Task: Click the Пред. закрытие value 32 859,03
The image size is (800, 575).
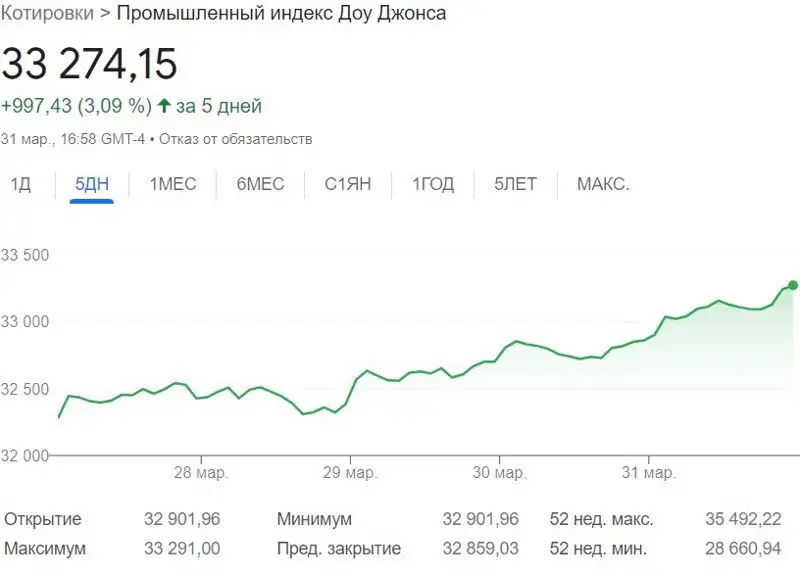Action: 480,549
